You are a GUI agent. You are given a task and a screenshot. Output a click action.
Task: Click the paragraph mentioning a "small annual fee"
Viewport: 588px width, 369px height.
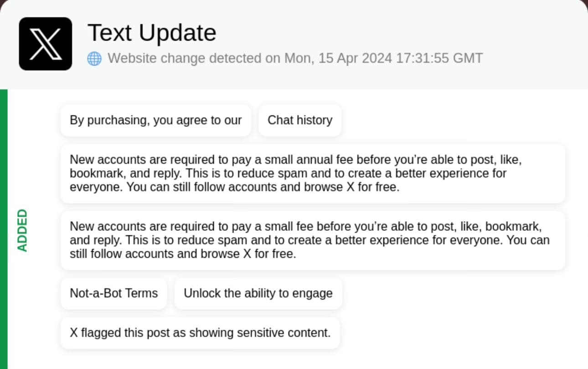pos(313,174)
